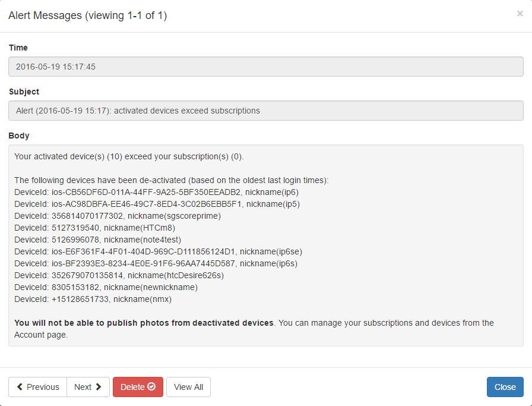Click the check-circle icon on the Delete button
Viewport: 532px width, 406px height.
click(x=151, y=387)
